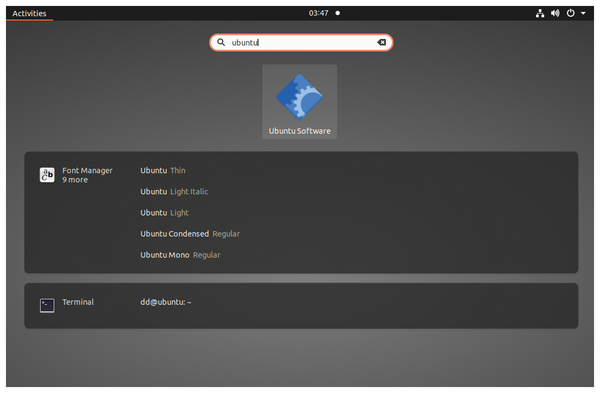600x393 pixels.
Task: Click the Activities button
Action: point(29,13)
